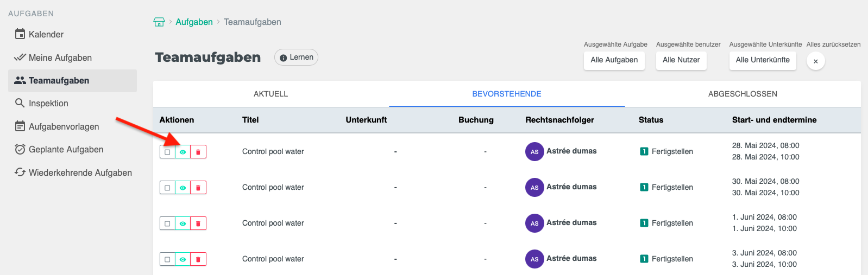Switch to the ABGESCHLOSSEN tab

pos(742,94)
